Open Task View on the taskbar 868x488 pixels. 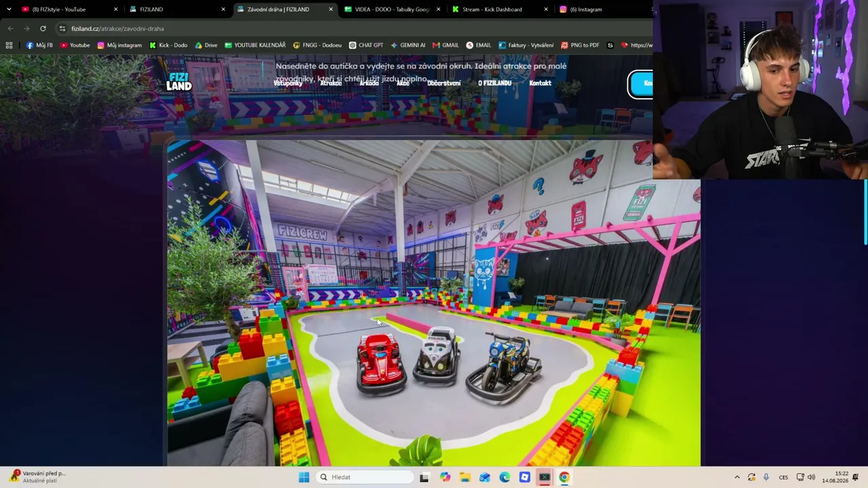tap(424, 477)
